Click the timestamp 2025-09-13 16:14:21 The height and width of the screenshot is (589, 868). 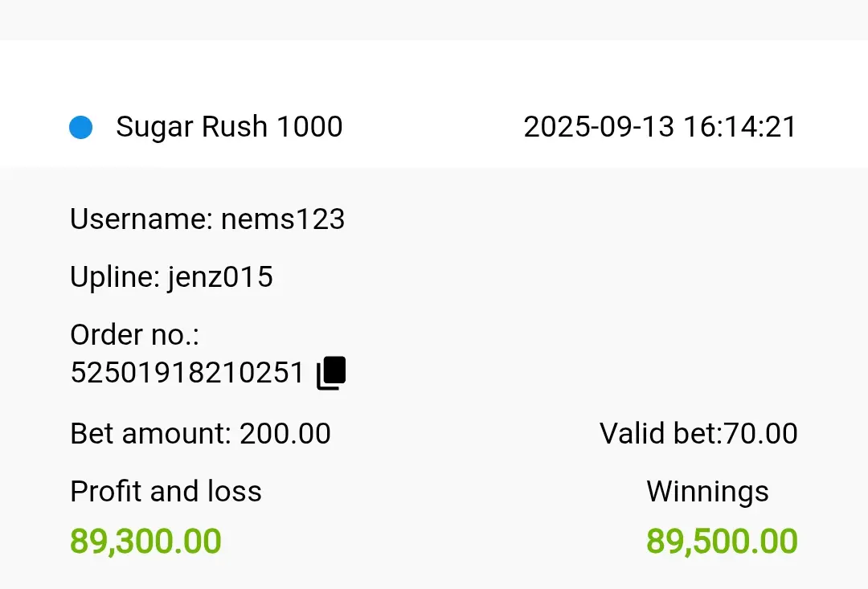pyautogui.click(x=660, y=127)
